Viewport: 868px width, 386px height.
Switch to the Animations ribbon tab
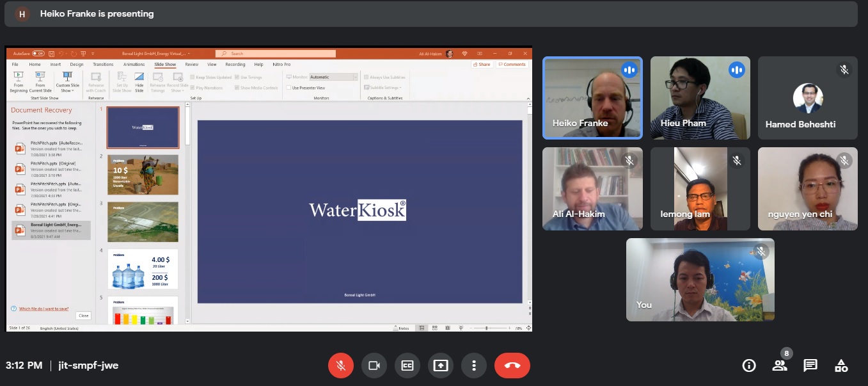tap(134, 65)
